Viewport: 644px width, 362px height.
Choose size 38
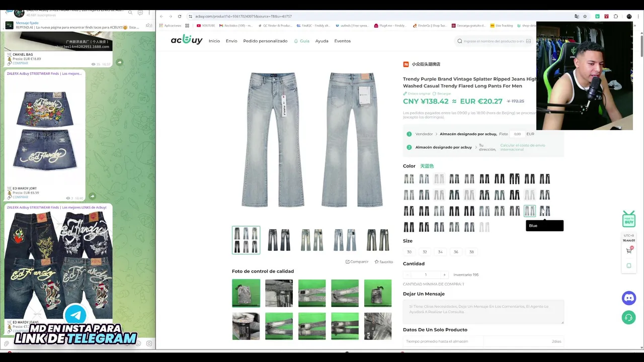471,252
